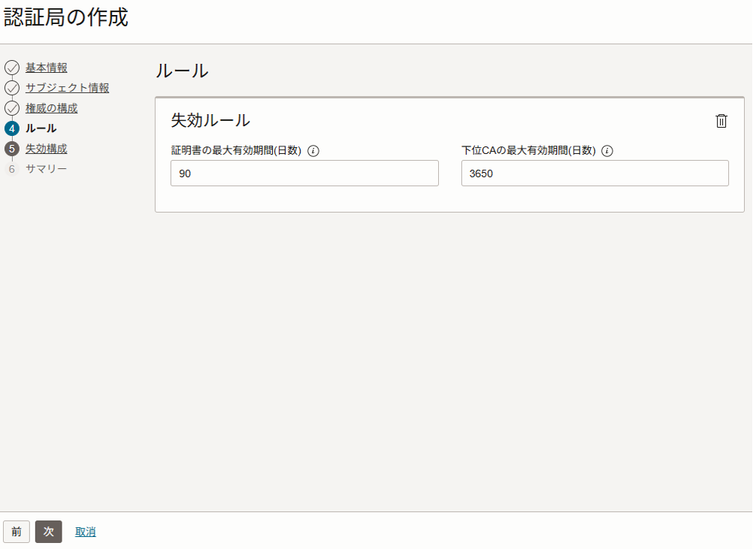
Task: Click info icon beside 証明書の最大有効期間(日数)
Action: 313,151
